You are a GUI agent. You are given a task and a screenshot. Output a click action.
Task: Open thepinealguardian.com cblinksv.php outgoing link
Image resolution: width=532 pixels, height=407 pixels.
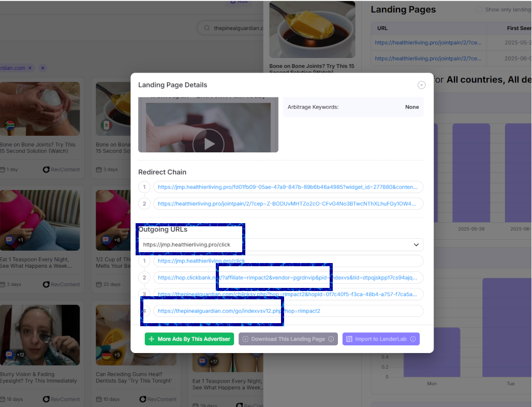click(287, 294)
